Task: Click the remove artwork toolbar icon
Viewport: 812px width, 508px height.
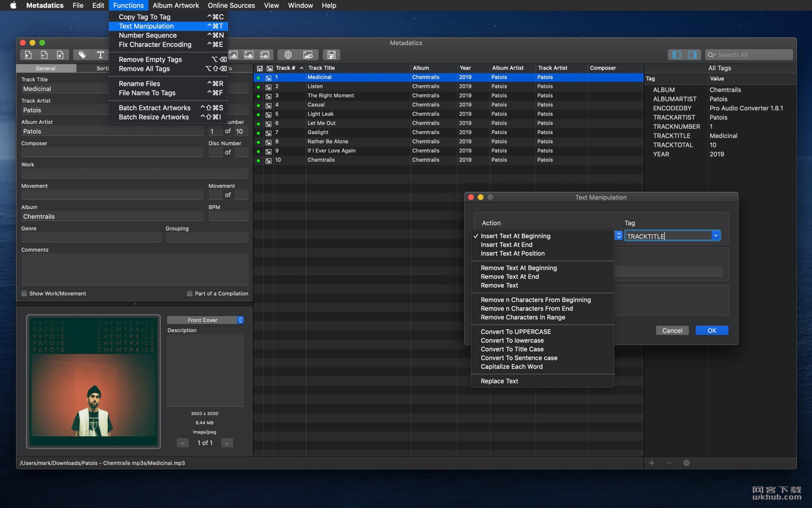Action: click(249, 55)
